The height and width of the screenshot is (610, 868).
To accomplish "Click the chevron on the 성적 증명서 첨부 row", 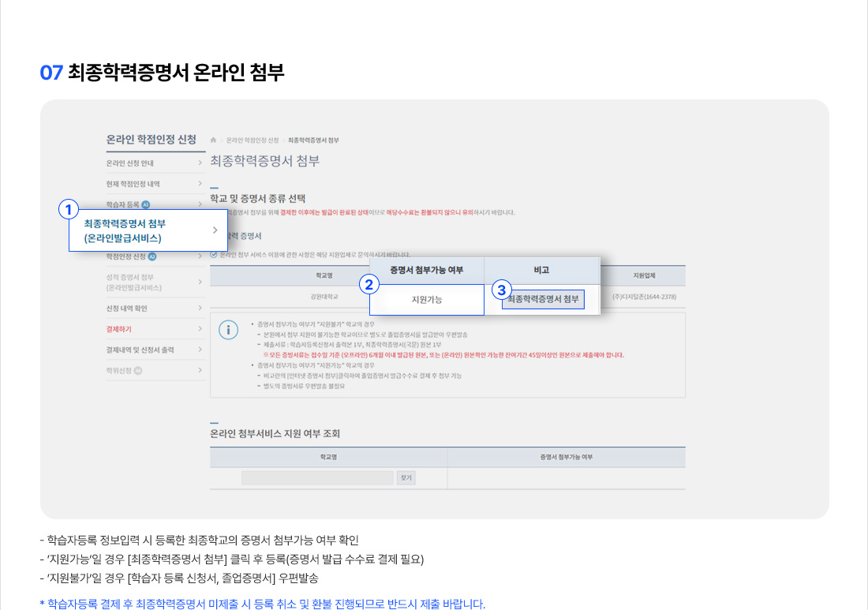I will [x=200, y=283].
